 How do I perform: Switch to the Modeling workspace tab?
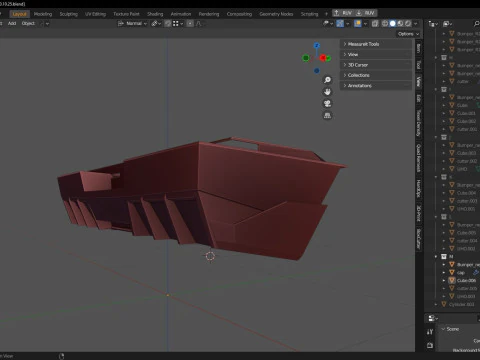point(43,14)
